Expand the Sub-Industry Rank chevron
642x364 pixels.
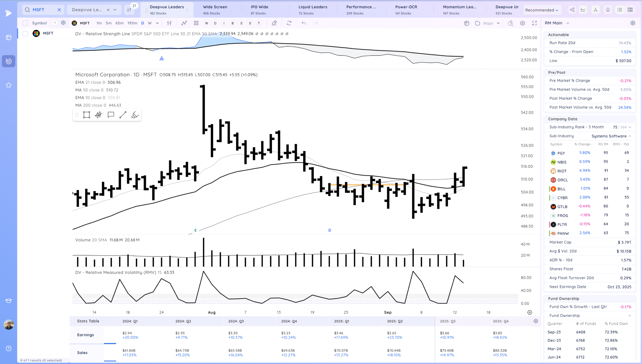pos(630,127)
